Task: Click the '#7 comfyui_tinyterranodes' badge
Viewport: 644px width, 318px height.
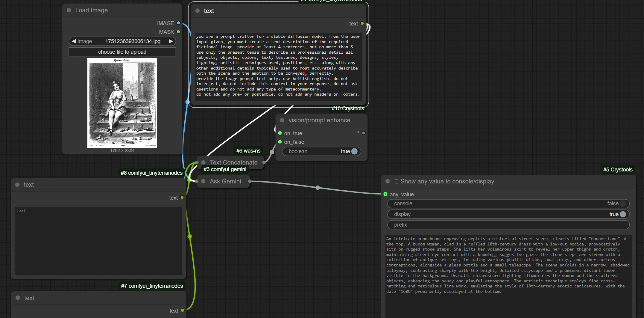Action: (152, 286)
